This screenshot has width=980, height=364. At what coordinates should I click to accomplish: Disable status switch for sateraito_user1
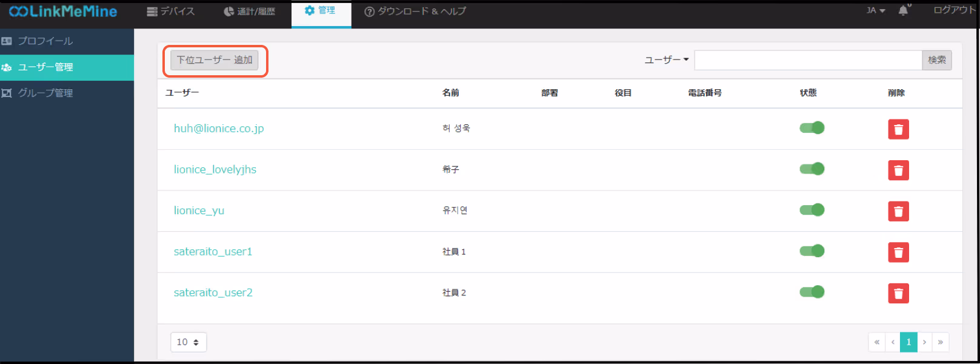812,251
